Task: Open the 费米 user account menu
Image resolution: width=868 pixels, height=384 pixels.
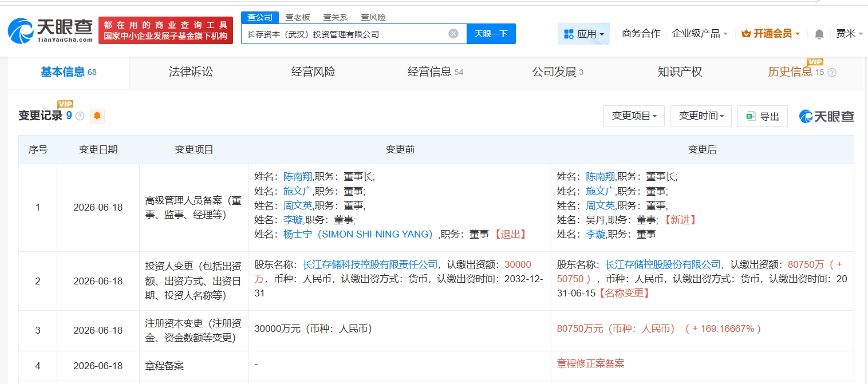Action: [850, 34]
